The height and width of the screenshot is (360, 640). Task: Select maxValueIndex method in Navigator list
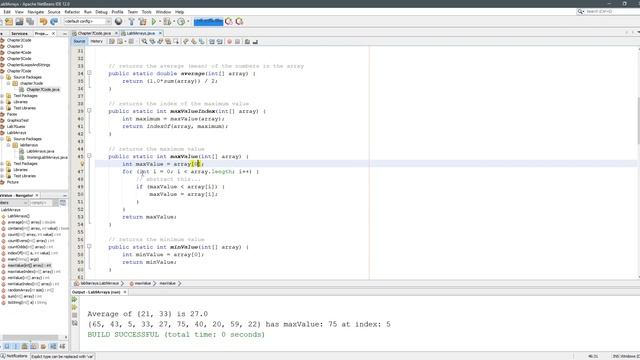coord(34,271)
